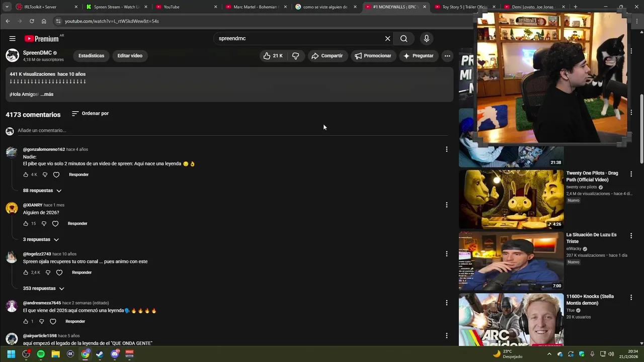Open the 11600+ Knocks Tfue thumbnail

click(511, 320)
